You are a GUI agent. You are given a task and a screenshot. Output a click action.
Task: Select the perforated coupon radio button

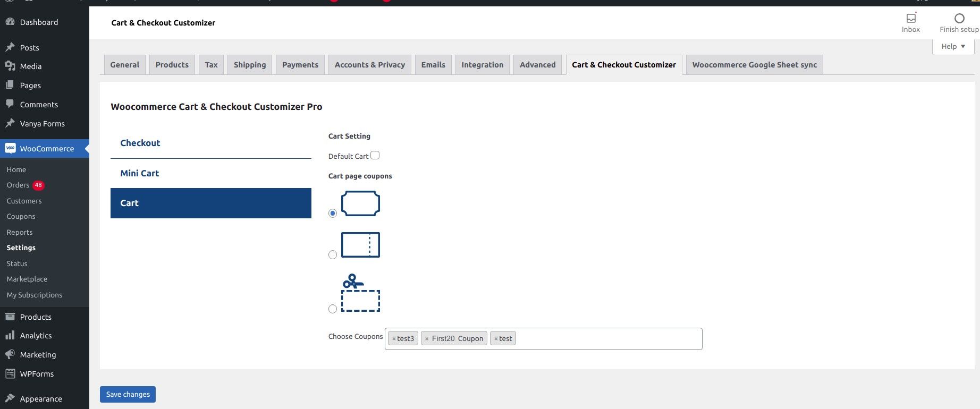coord(333,254)
